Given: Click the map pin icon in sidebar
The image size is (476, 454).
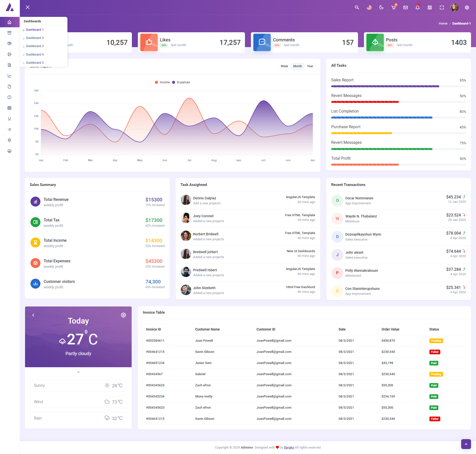Looking at the screenshot, I should coord(9,140).
